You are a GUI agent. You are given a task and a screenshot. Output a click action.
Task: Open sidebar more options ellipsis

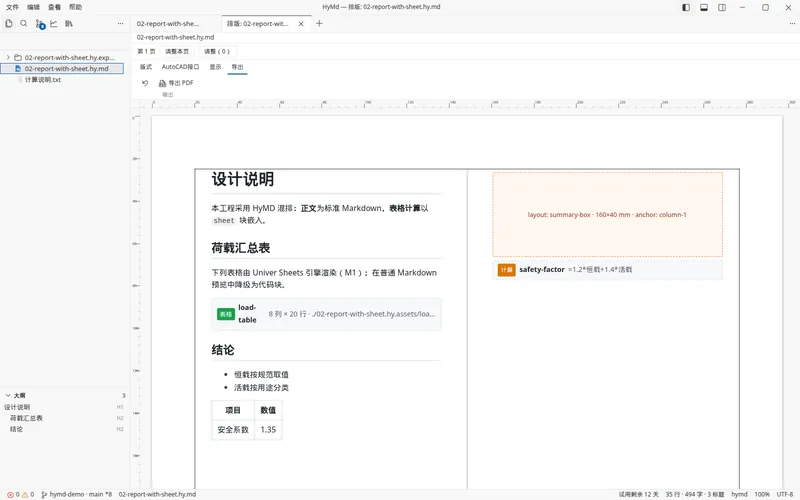coord(120,23)
